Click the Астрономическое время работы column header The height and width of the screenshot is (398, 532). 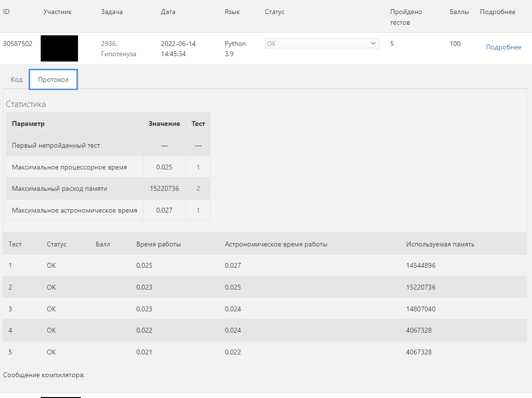point(276,244)
